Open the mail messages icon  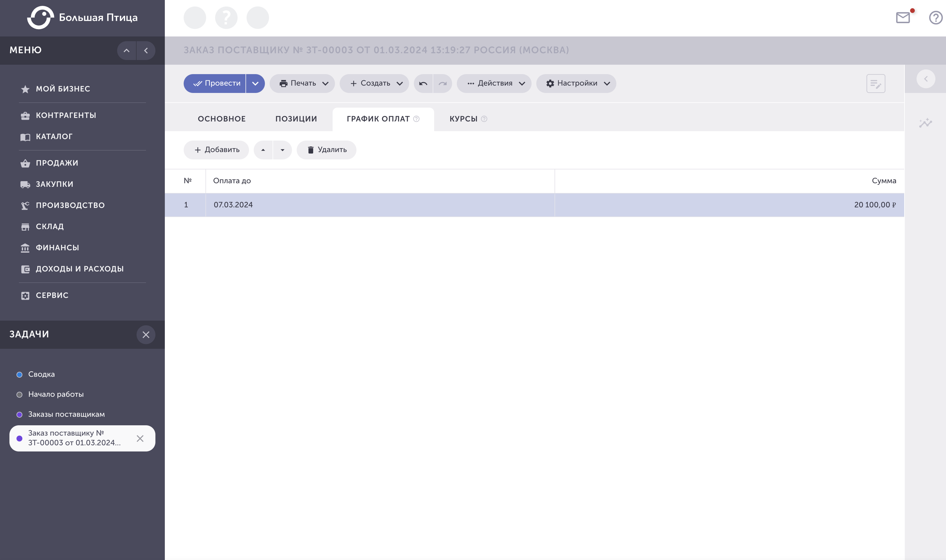pos(903,17)
